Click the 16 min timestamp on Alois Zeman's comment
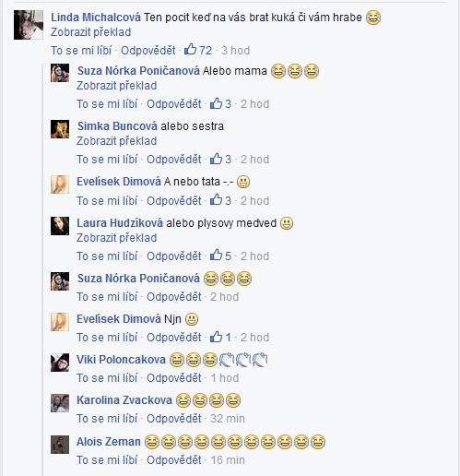 [228, 460]
